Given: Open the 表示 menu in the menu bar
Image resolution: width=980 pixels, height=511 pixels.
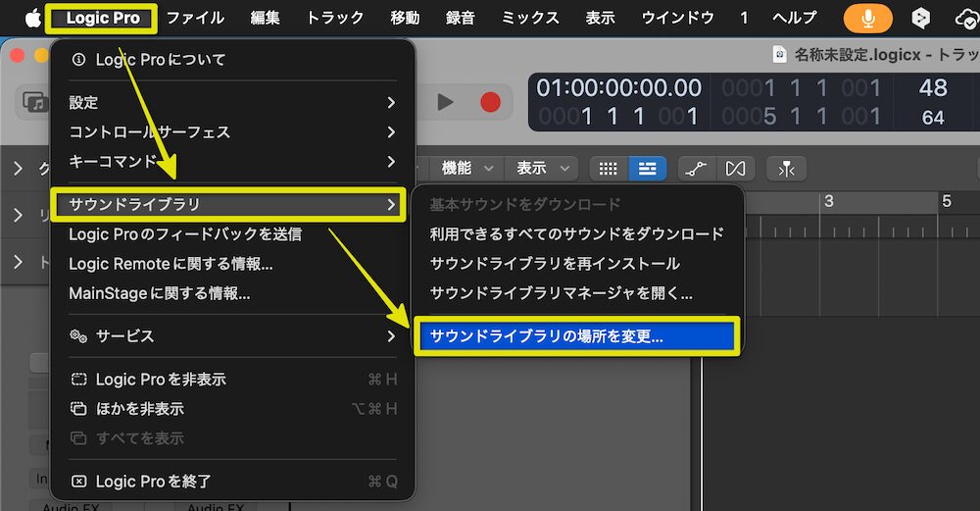Looking at the screenshot, I should click(601, 18).
